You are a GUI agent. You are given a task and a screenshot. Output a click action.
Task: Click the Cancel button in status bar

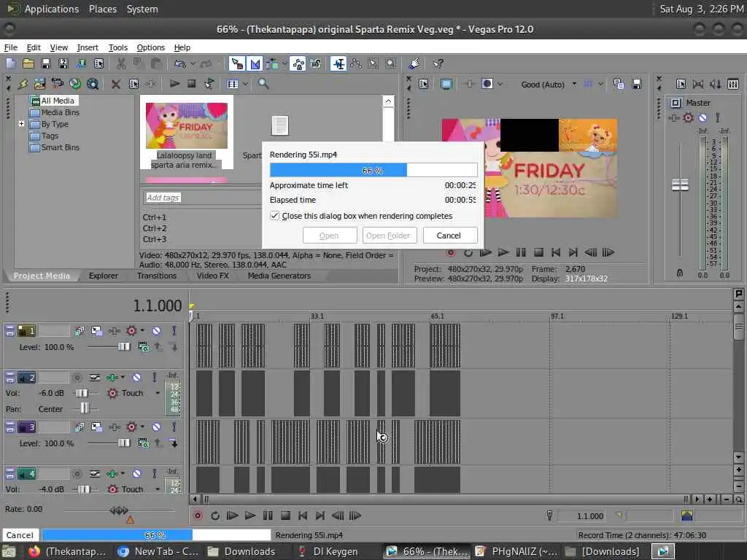pos(20,534)
